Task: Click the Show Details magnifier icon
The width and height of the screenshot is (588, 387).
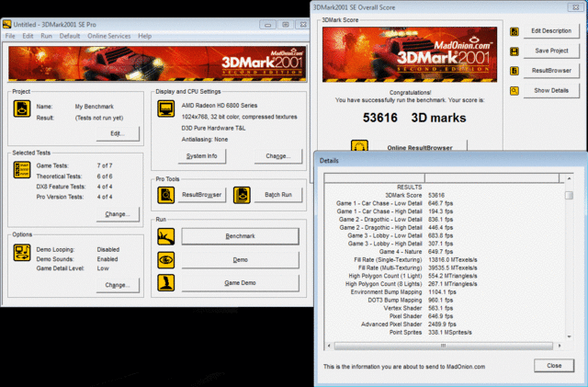Action: 514,90
